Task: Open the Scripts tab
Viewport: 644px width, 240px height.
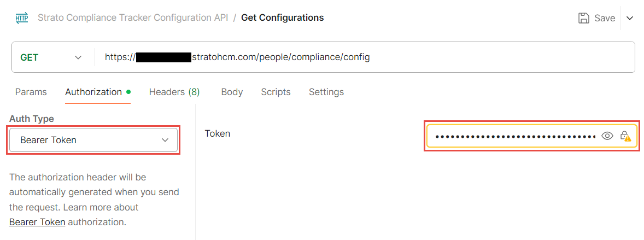Action: click(x=276, y=92)
